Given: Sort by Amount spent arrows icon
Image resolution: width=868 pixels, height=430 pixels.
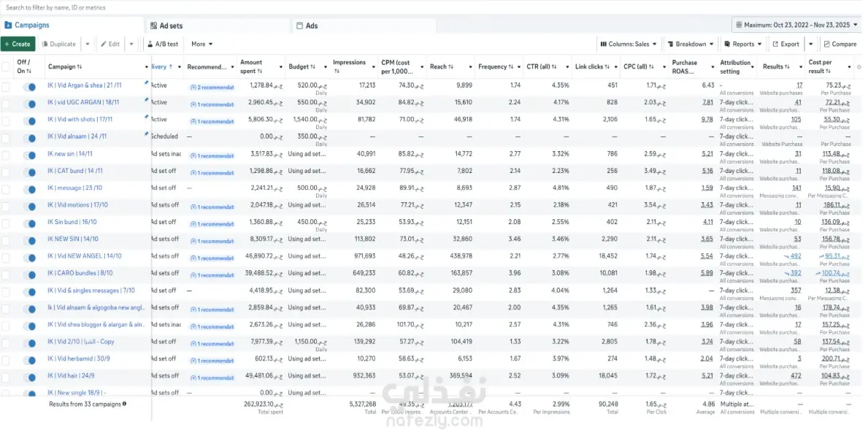Looking at the screenshot, I should [260, 72].
